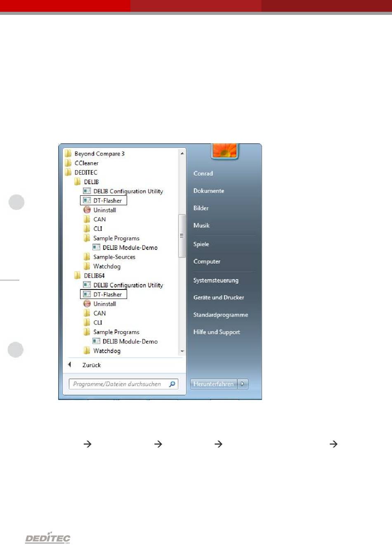
Task: Click the program list scrollbar thumb
Action: tap(182, 236)
